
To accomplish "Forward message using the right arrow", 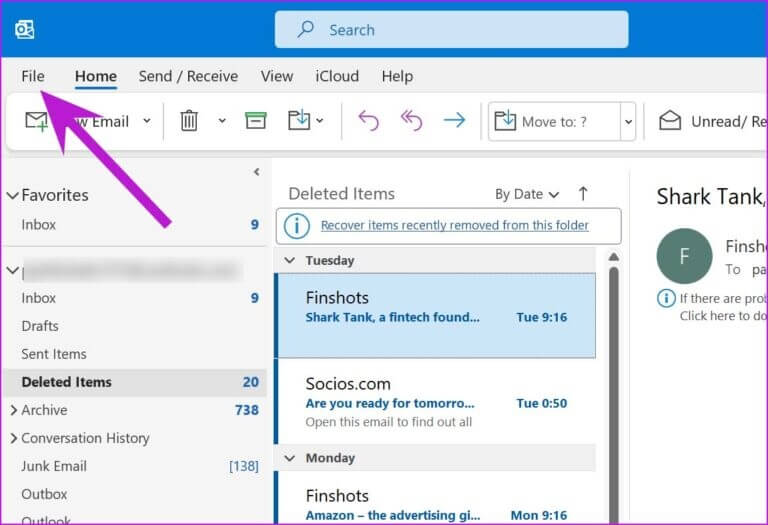I will 454,120.
